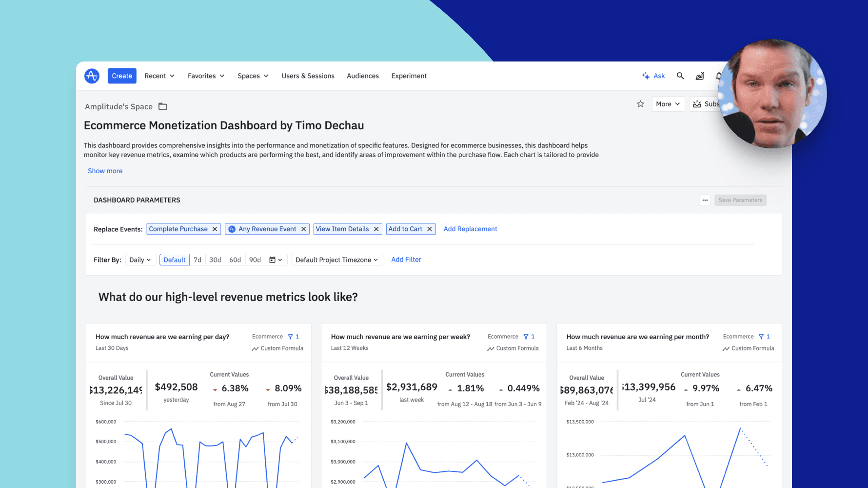This screenshot has height=488, width=868.
Task: Open the ellipsis menu in Dashboard Parameters
Action: [705, 200]
